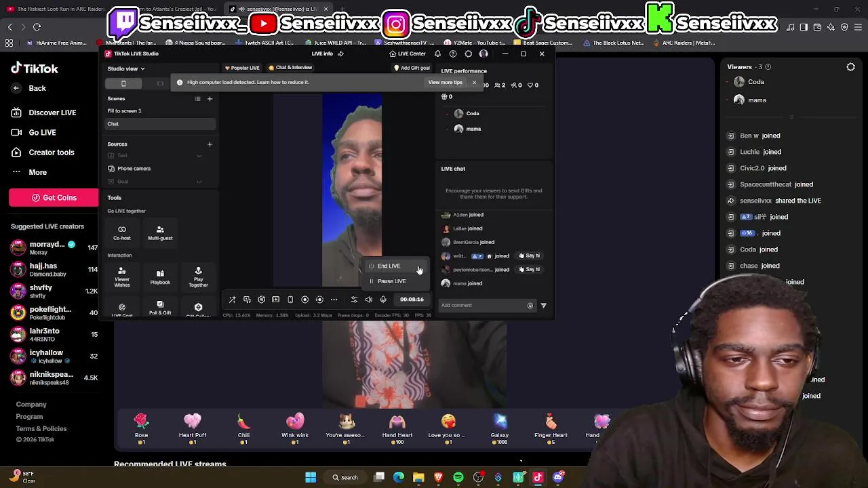The image size is (868, 488).
Task: Open the Co-host tool
Action: tap(122, 233)
